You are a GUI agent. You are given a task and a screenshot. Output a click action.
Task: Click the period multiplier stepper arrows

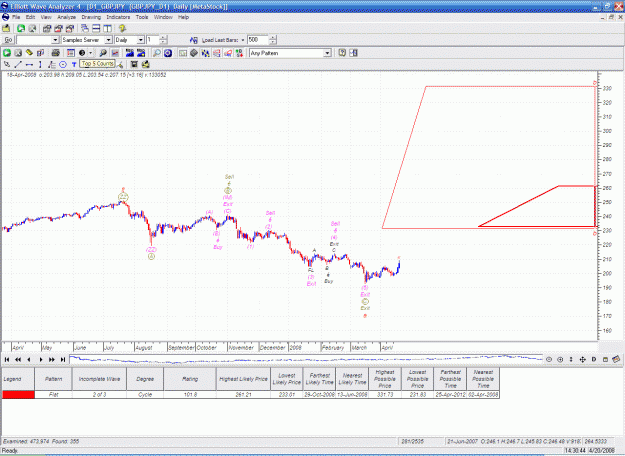[163, 40]
